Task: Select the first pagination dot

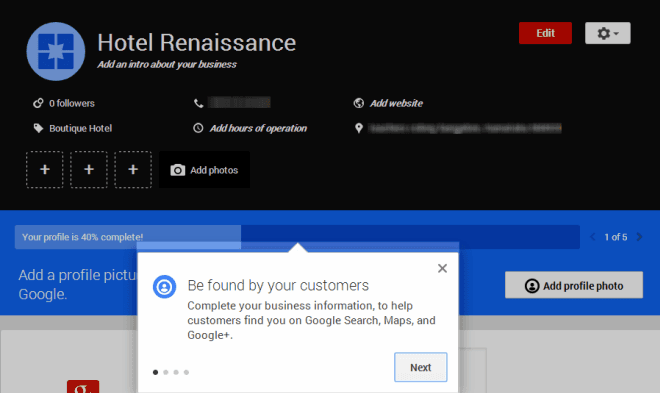Action: point(155,372)
